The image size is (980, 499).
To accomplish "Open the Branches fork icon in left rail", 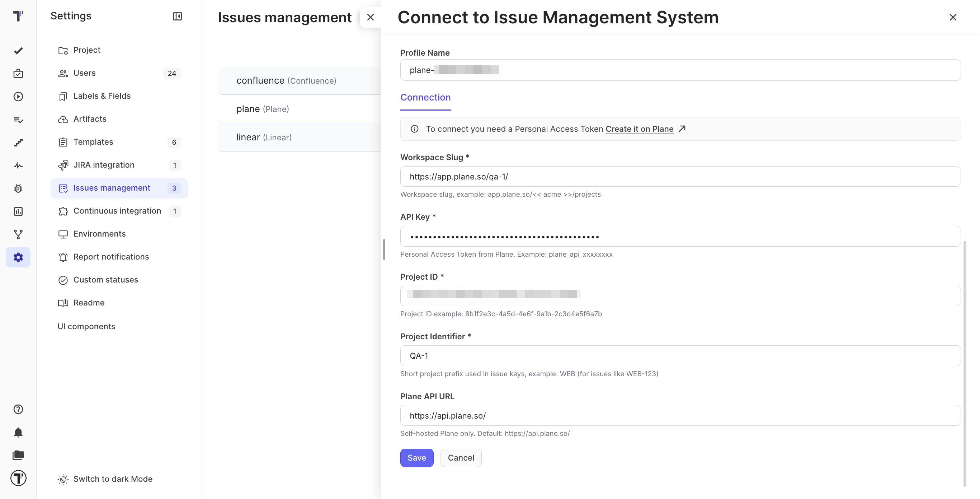I will click(x=18, y=234).
